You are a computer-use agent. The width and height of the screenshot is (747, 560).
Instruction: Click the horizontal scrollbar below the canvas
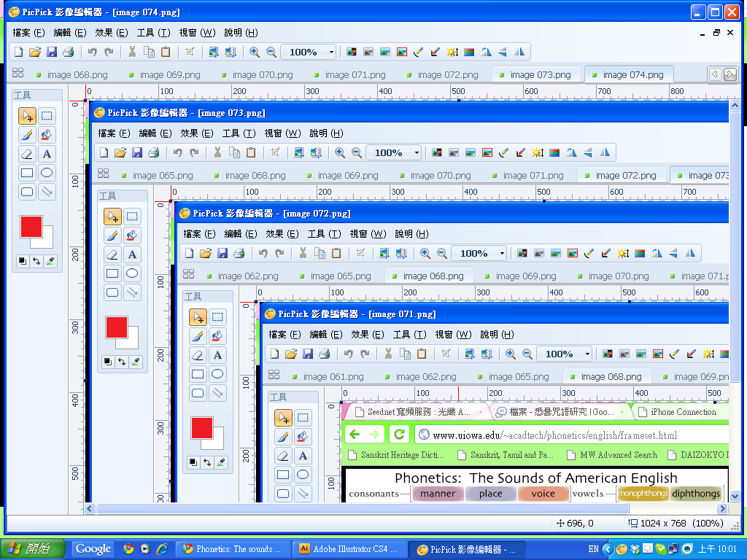(x=365, y=508)
